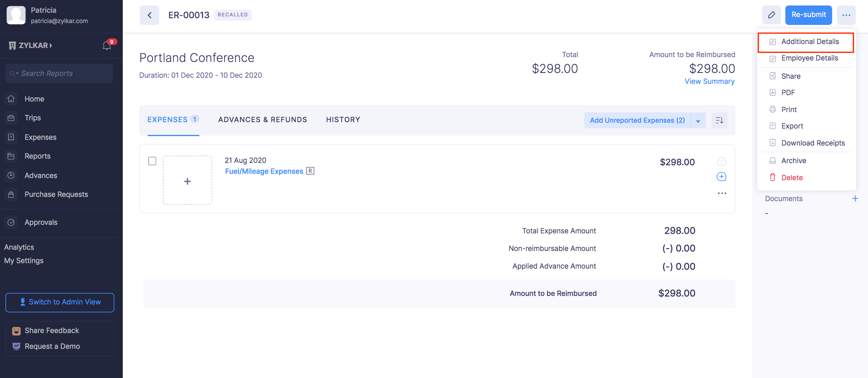Click the Switch to Admin View button

click(60, 302)
